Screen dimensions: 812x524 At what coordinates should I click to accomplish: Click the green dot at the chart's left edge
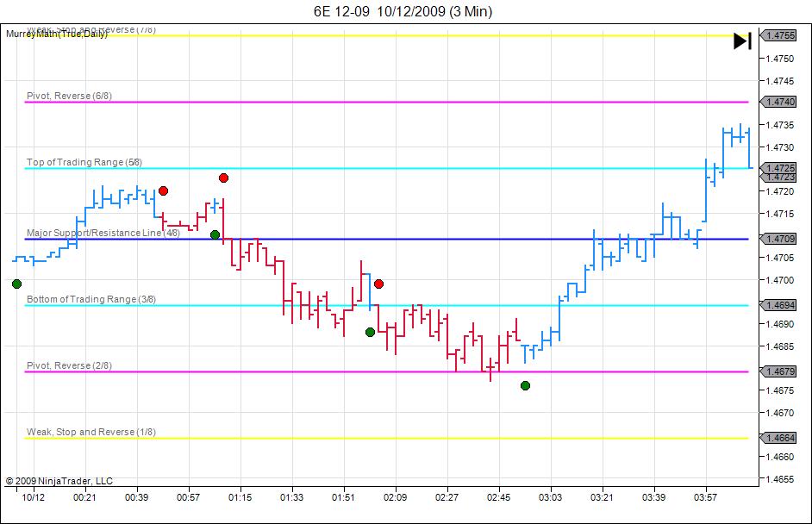click(16, 284)
